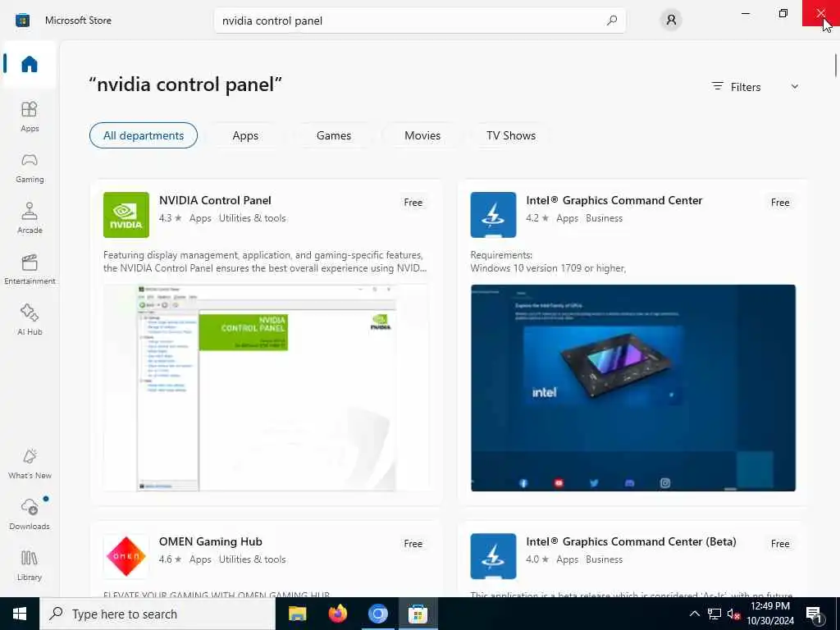Open What's New in sidebar

pos(30,464)
